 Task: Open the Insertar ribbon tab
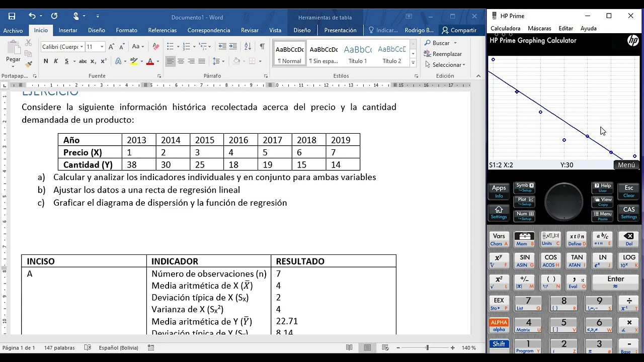pyautogui.click(x=68, y=30)
